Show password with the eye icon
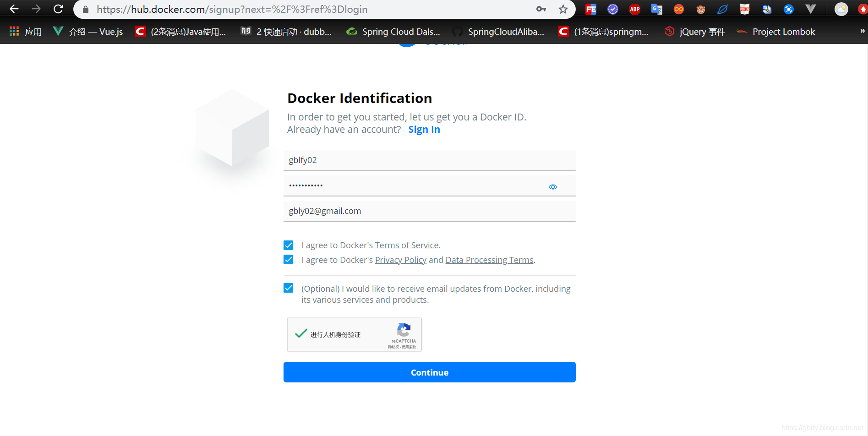Screen dimensions: 868x436 (x=553, y=187)
